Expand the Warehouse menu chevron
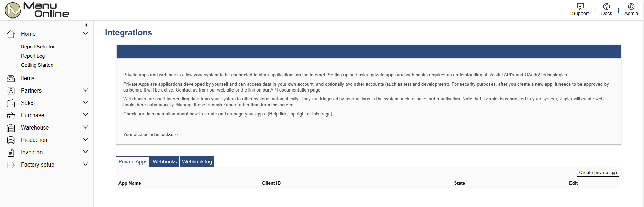644x207 pixels. pos(86,127)
